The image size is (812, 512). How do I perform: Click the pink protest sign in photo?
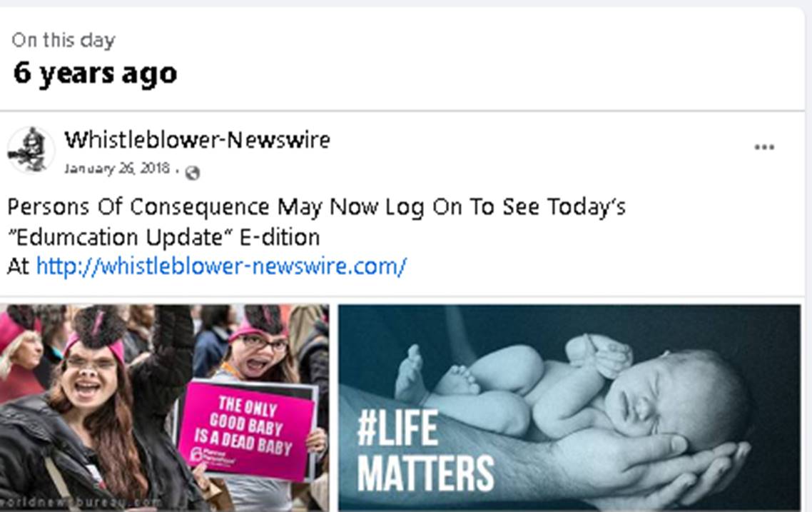point(245,430)
